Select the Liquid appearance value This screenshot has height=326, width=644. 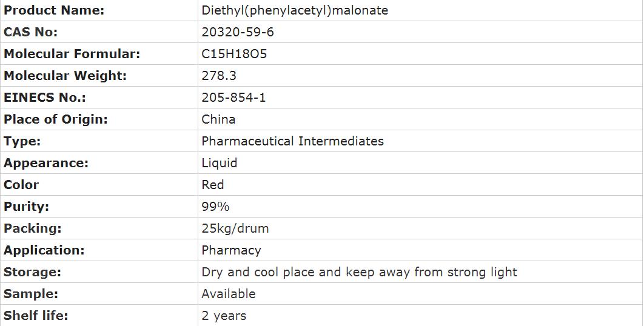click(x=220, y=163)
